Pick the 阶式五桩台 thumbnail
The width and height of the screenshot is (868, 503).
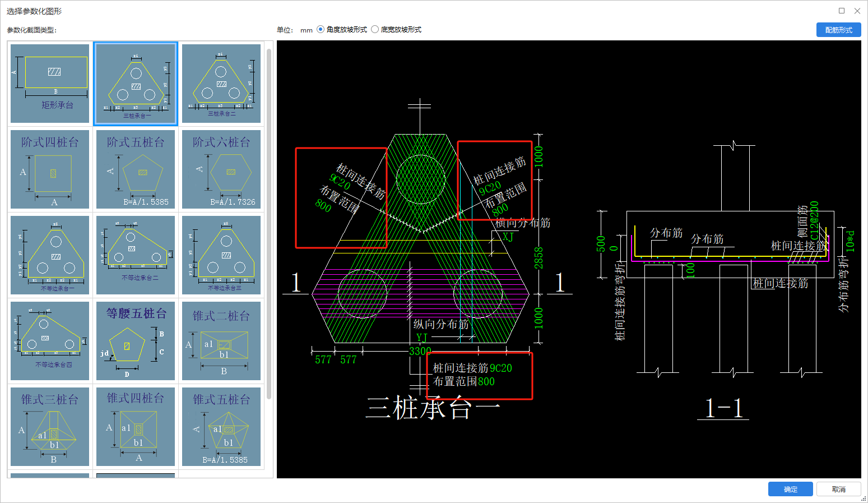click(136, 169)
